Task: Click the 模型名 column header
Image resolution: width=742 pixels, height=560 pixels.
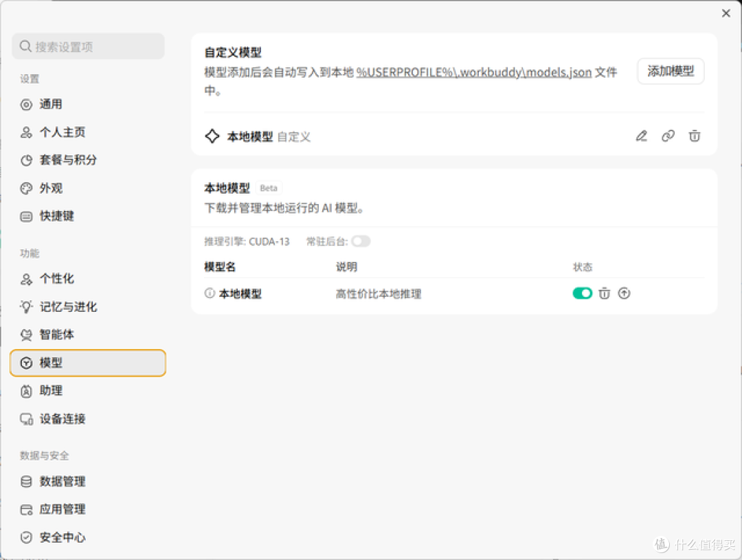Action: [220, 267]
